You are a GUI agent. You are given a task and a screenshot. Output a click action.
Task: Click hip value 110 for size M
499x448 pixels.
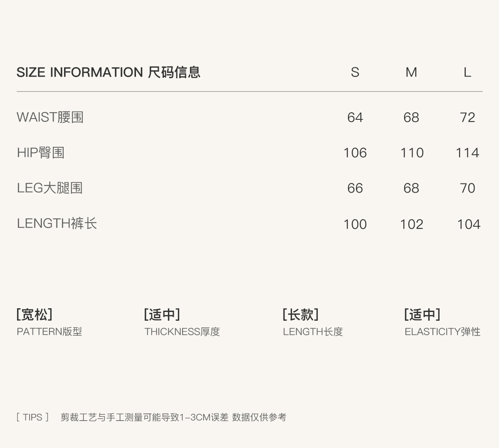[x=412, y=153]
